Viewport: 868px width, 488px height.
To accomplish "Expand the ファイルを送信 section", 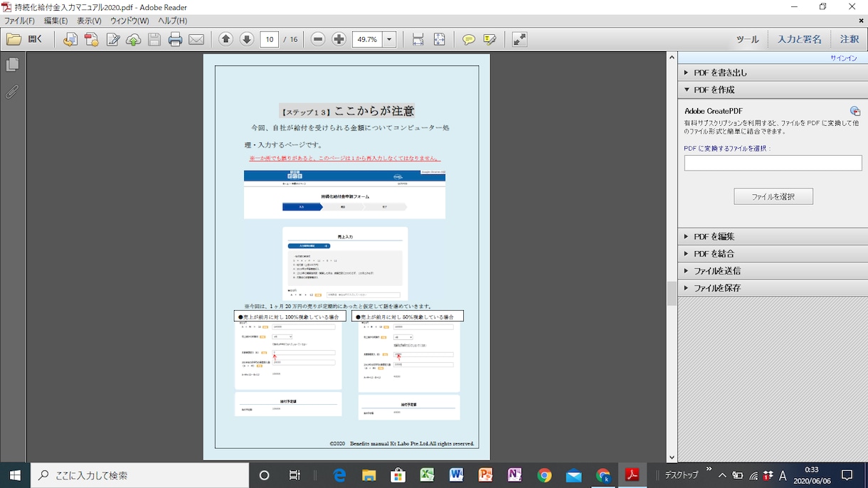I will (x=773, y=270).
